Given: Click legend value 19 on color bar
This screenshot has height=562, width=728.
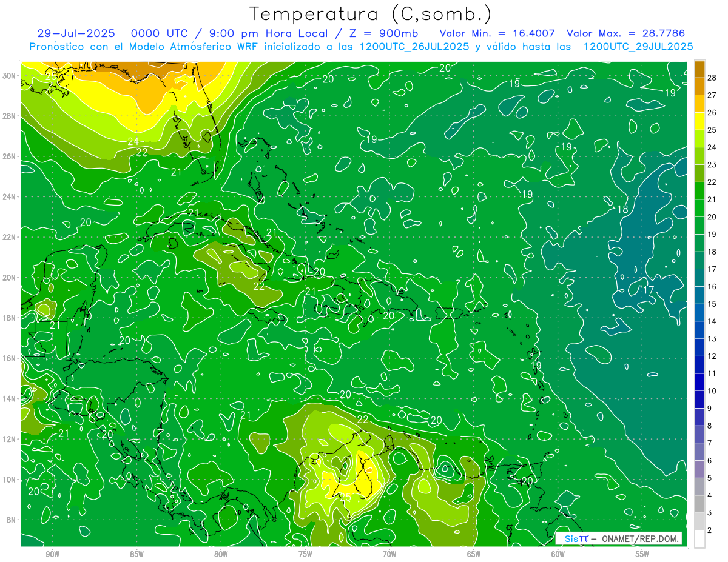Looking at the screenshot, I should (x=713, y=234).
